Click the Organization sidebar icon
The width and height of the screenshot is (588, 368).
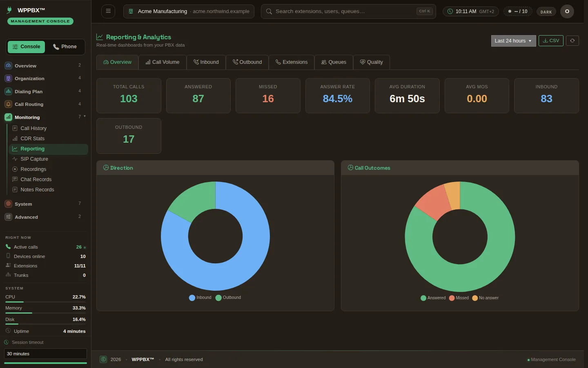pos(8,79)
